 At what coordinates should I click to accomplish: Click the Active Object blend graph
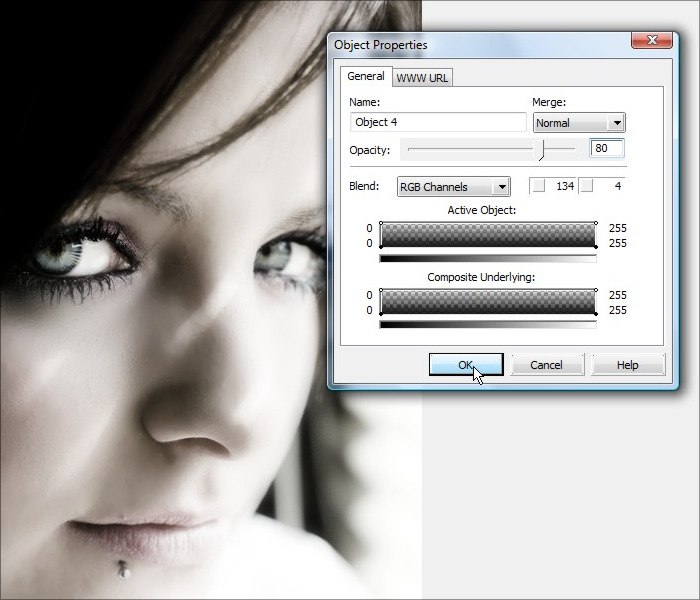[488, 235]
